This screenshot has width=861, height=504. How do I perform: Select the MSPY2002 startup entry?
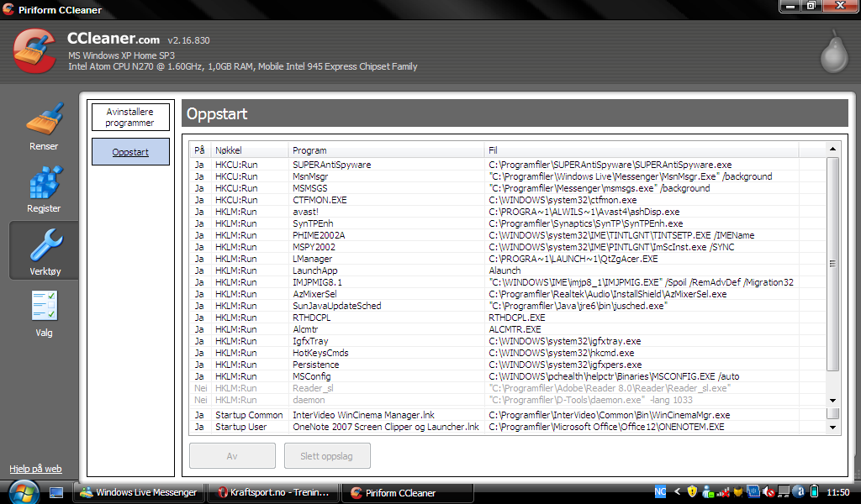(x=507, y=247)
